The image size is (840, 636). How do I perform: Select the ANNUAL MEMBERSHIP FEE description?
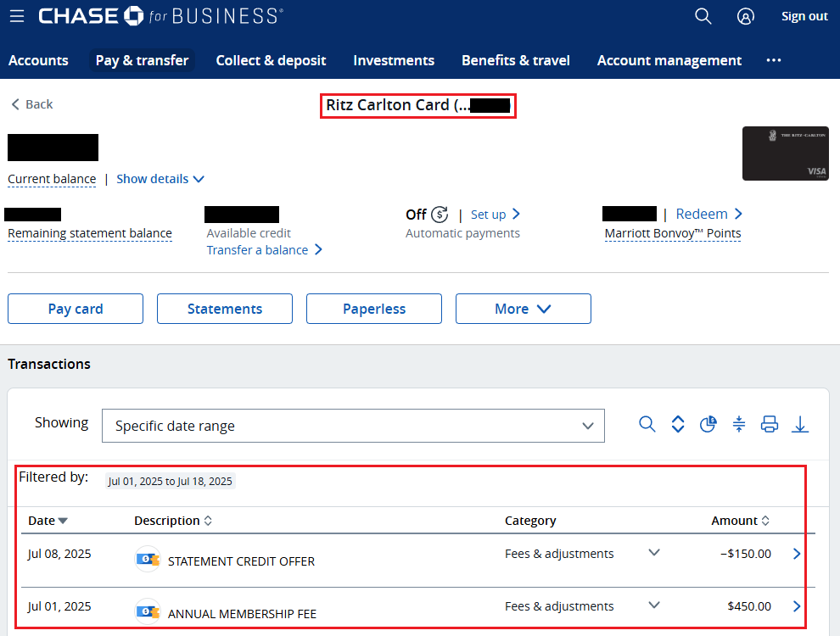[x=242, y=613]
